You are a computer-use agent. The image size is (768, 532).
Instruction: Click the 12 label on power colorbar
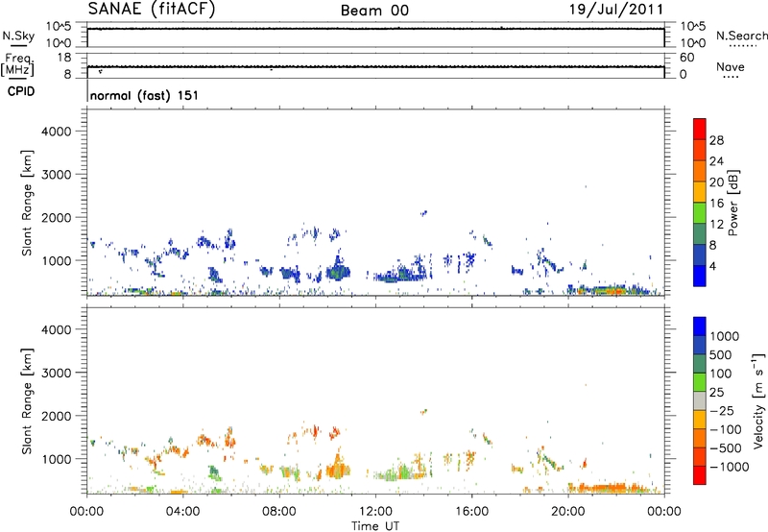(716, 225)
